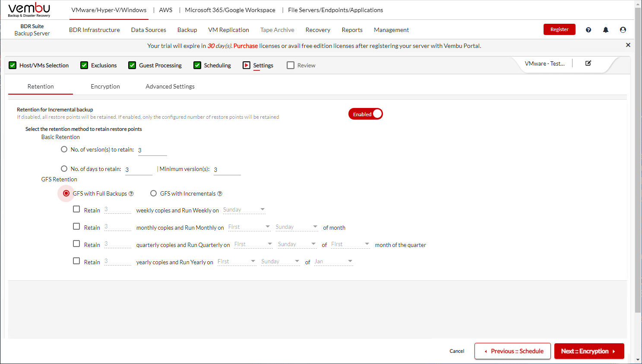Open the Management menu
642x364 pixels.
click(391, 30)
